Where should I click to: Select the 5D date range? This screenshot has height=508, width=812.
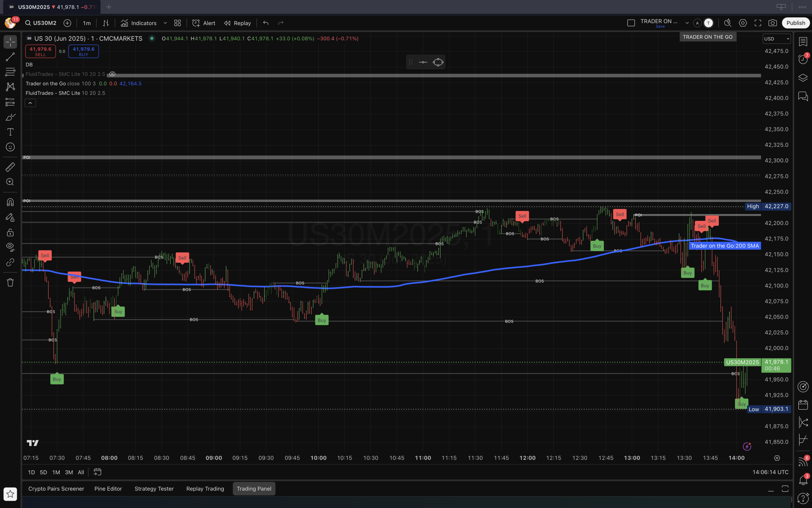tap(43, 472)
